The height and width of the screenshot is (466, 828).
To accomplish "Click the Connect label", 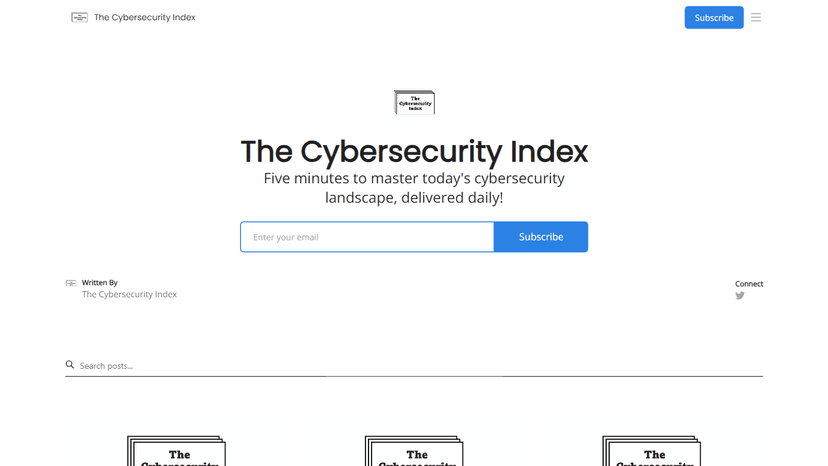I will 749,284.
